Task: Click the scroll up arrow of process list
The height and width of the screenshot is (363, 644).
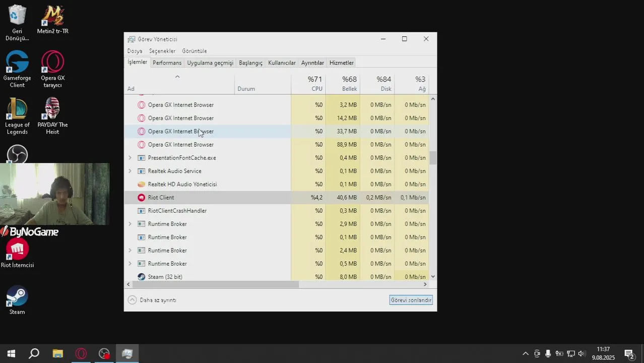Action: 433,99
